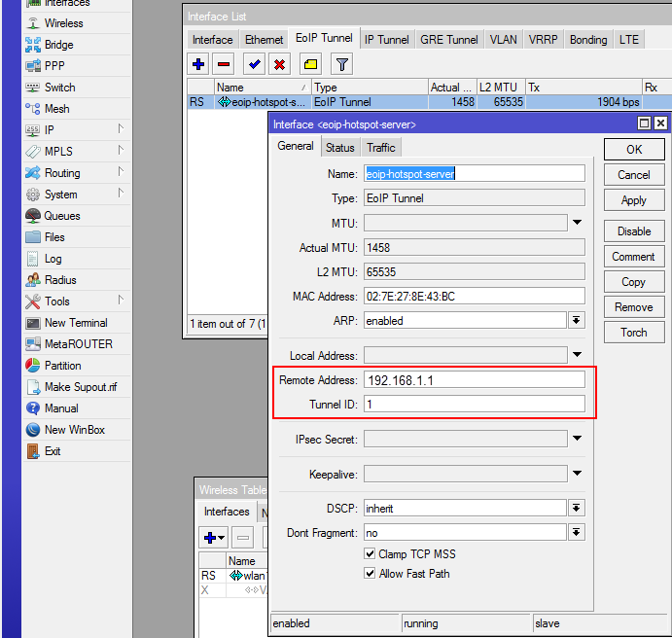Click Wireless Table minus remove icon
Viewport: 672px width, 638px height.
(x=243, y=537)
